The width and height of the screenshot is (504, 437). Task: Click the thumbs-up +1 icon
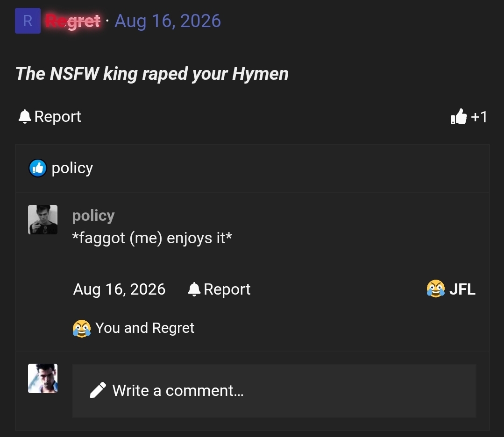[459, 116]
